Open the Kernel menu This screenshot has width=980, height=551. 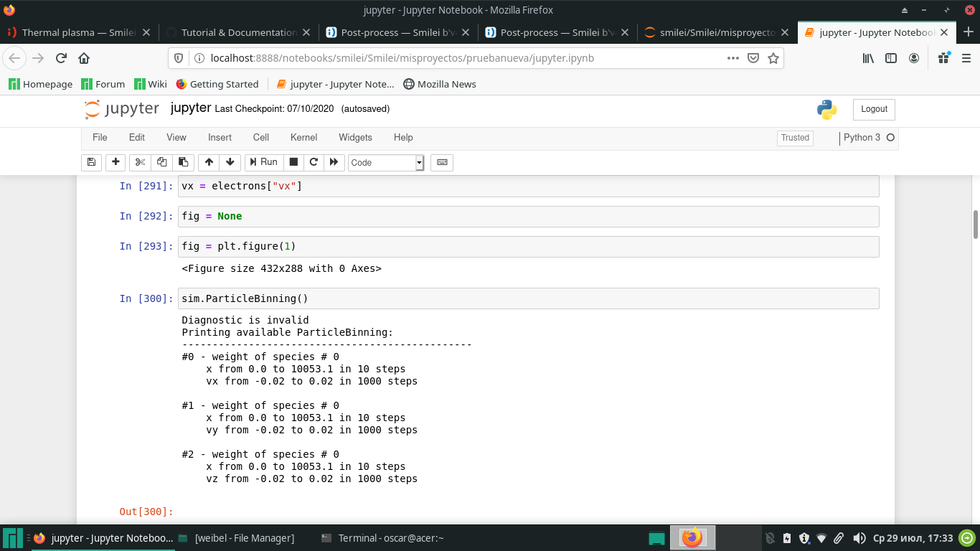coord(303,137)
